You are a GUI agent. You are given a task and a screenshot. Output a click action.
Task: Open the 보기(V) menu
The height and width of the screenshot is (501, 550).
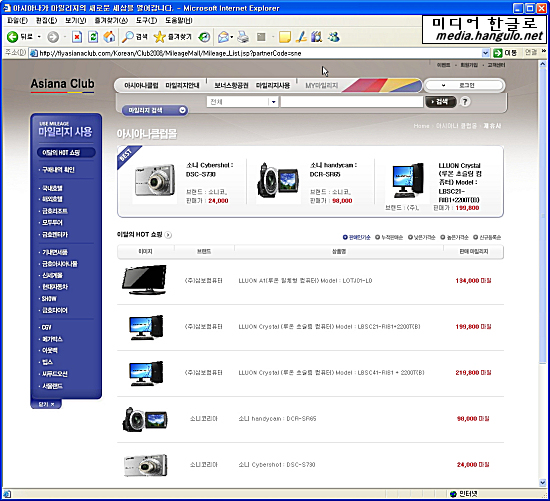75,21
